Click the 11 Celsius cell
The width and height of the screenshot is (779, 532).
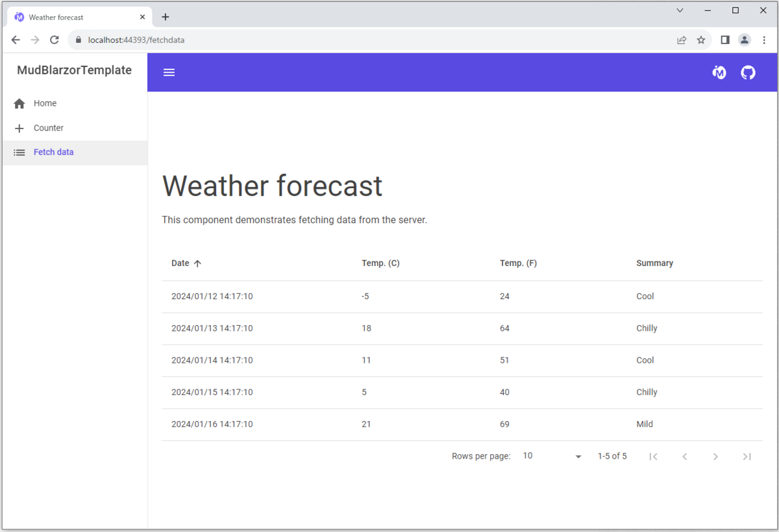click(366, 360)
